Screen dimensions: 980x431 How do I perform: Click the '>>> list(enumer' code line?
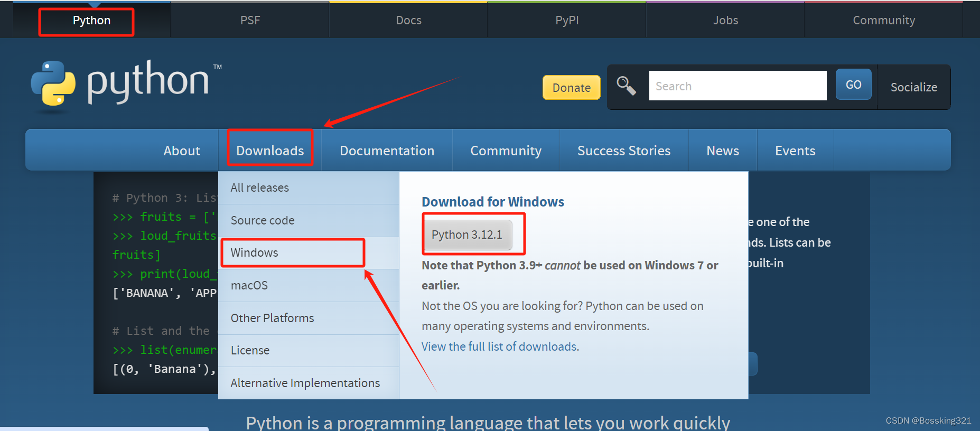coord(165,350)
